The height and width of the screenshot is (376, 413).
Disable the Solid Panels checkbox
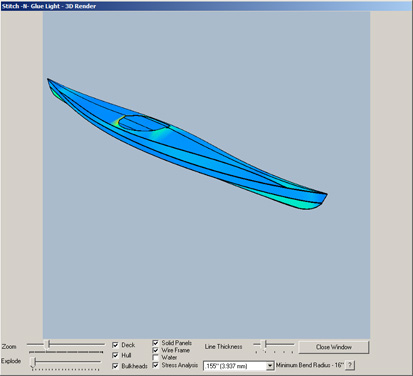click(155, 343)
